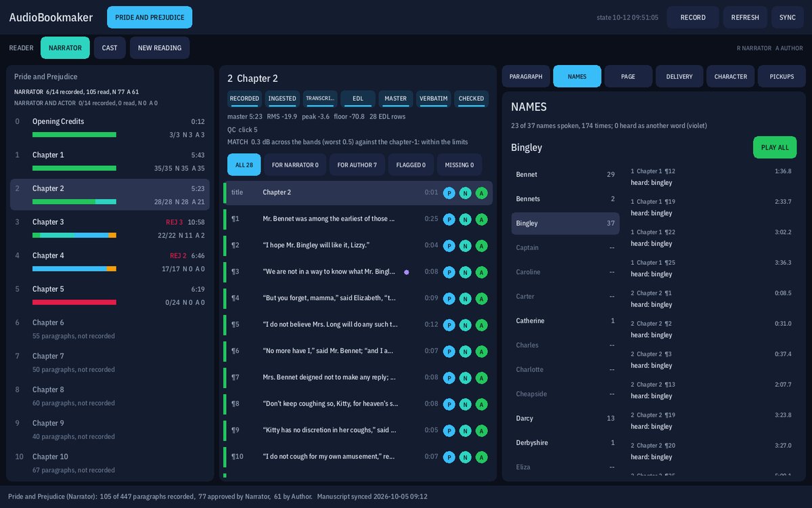Open Chapter 1 in the chapter list
Screen dimensions: 812x508
tap(110, 161)
